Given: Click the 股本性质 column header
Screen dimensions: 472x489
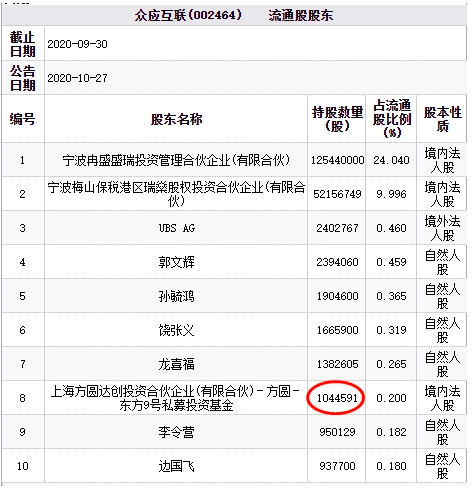Looking at the screenshot, I should tap(443, 119).
